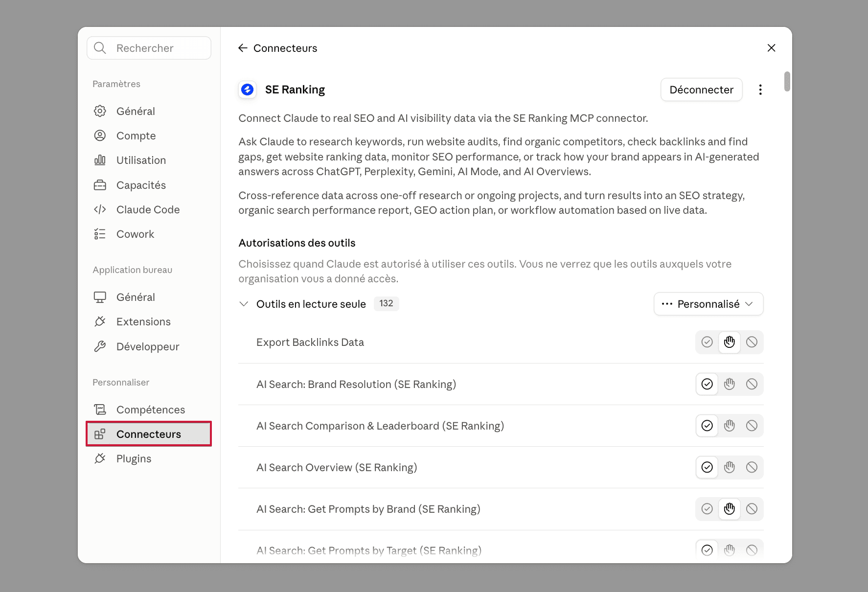
Task: Click the Compte profile icon
Action: [100, 136]
